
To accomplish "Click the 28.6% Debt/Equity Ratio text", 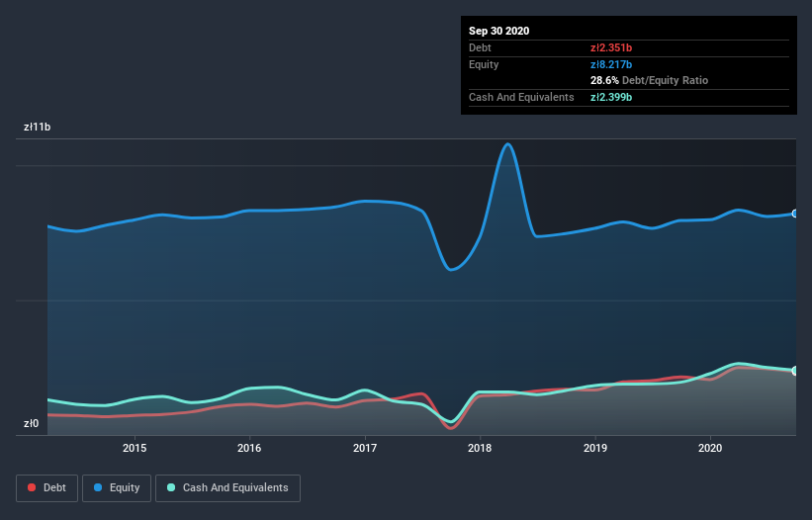I will coord(650,80).
